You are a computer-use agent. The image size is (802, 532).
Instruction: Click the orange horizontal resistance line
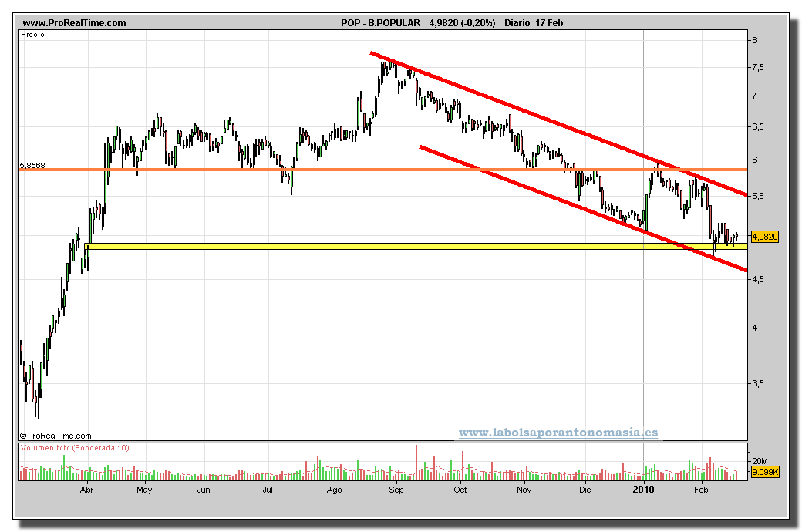382,170
